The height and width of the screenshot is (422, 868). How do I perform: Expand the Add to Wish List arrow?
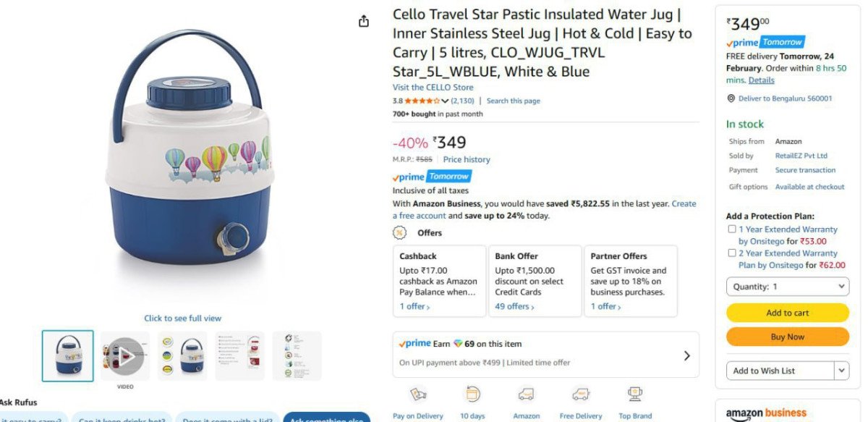pyautogui.click(x=841, y=371)
